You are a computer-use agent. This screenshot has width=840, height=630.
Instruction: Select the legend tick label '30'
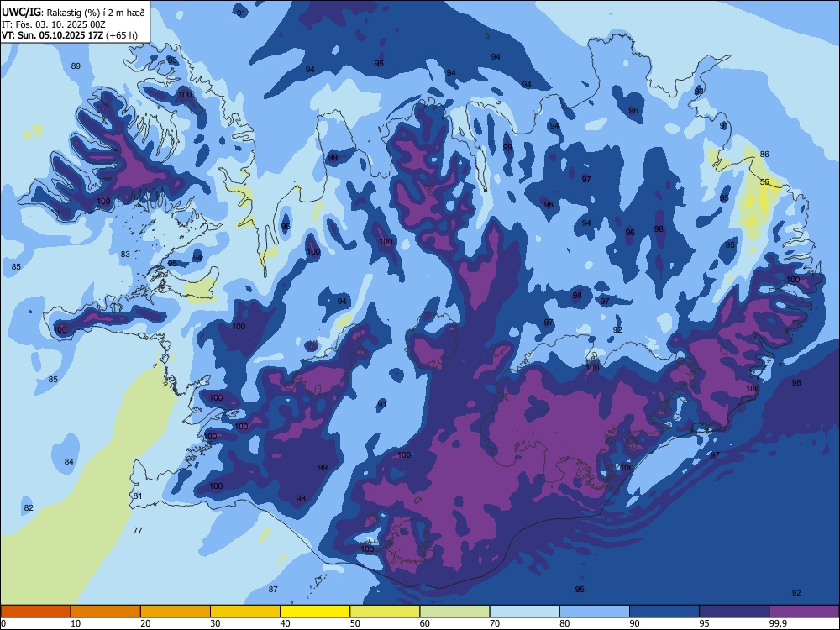tap(215, 623)
